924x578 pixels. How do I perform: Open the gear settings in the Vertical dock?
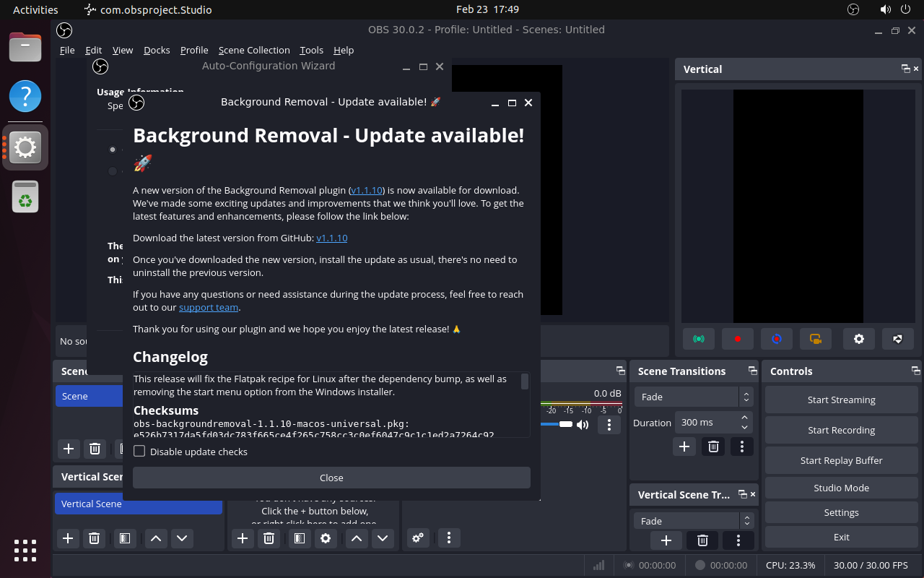[859, 338]
